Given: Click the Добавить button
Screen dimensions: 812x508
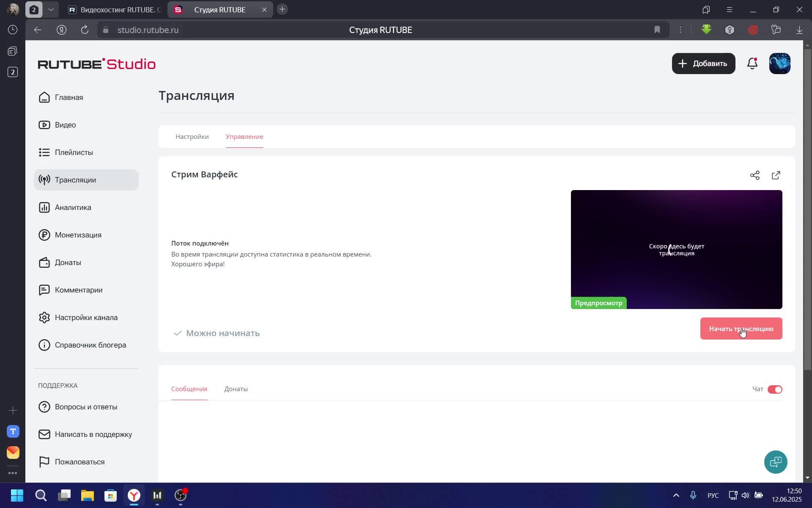Looking at the screenshot, I should click(x=703, y=63).
